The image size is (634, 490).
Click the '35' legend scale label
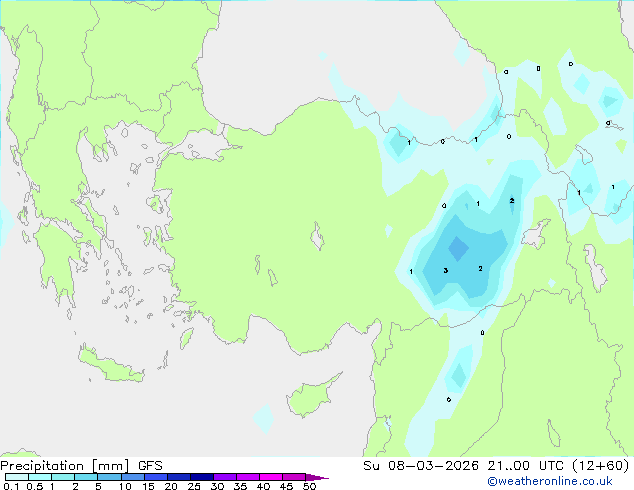[240, 486]
